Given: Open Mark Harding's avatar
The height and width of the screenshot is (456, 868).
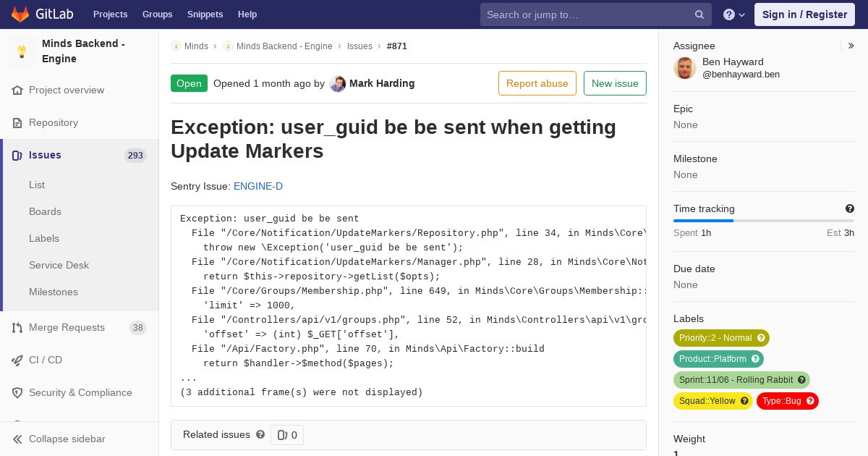Looking at the screenshot, I should [x=337, y=83].
